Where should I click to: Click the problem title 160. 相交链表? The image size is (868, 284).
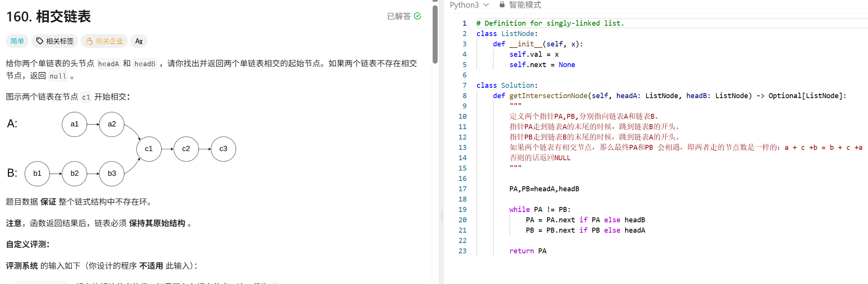click(48, 16)
